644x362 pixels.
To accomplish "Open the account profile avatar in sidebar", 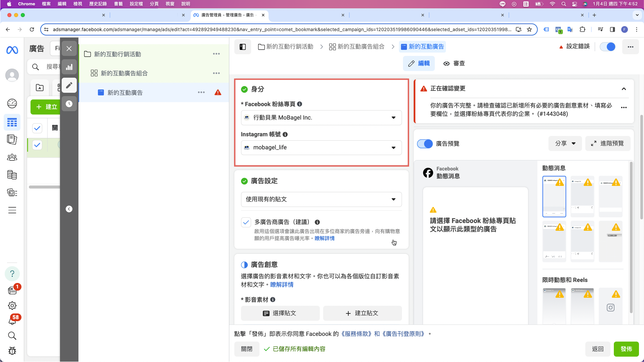I will pos(12,75).
